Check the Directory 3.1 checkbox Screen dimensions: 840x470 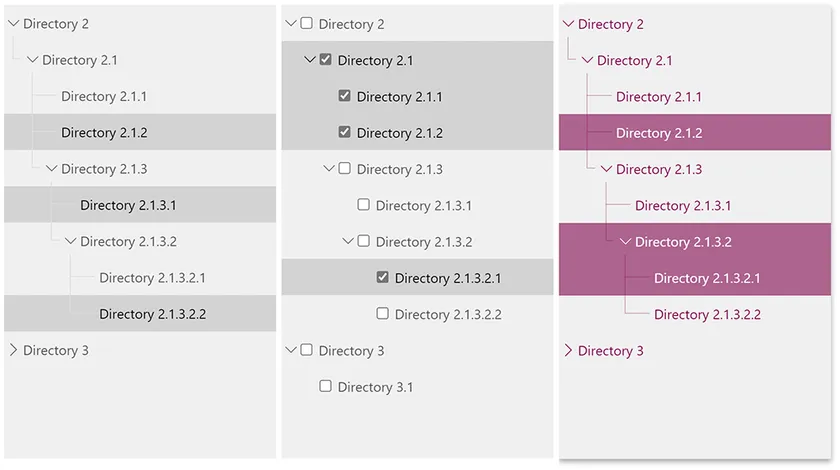click(326, 387)
